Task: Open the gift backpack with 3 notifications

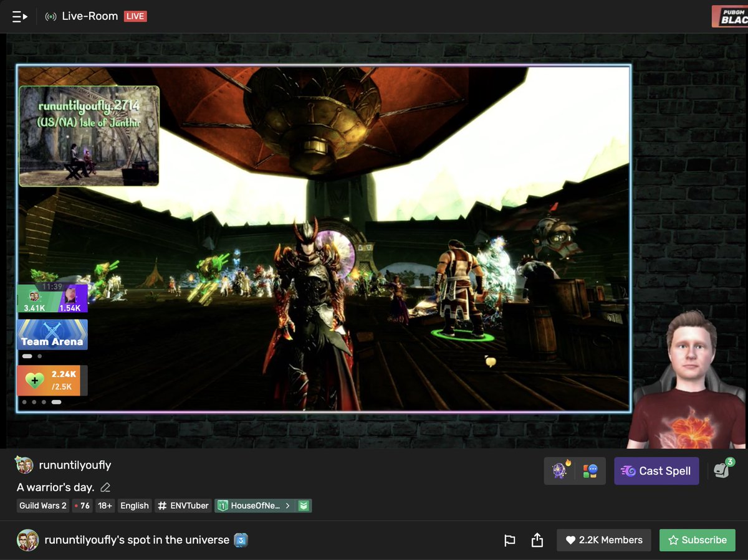Action: click(x=722, y=471)
